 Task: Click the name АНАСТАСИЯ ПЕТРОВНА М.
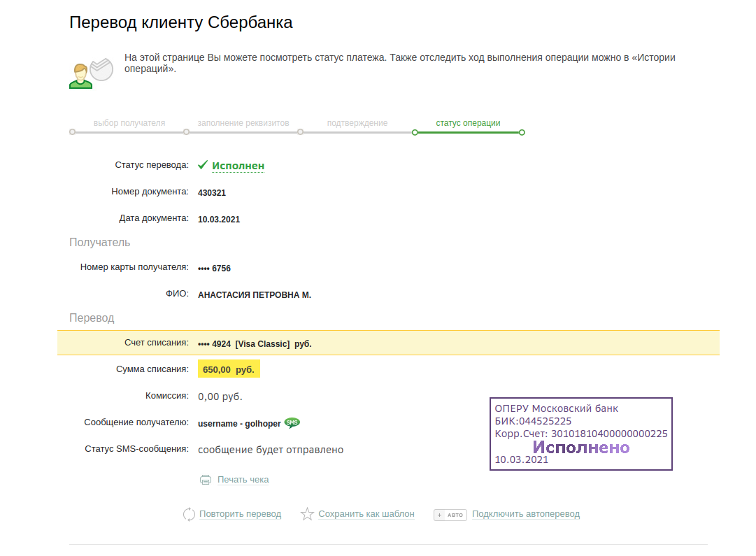(255, 295)
